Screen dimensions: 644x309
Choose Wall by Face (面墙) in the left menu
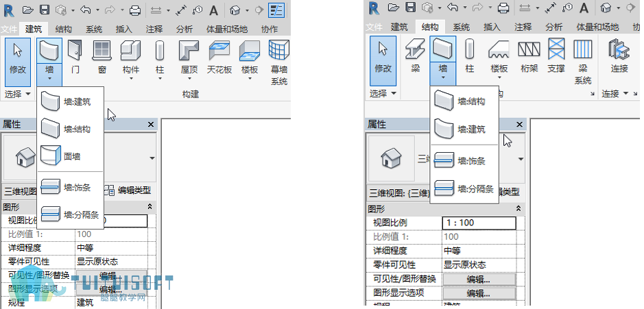click(70, 156)
